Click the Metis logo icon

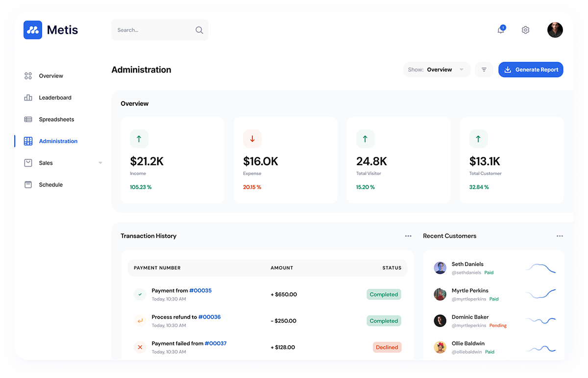tap(33, 30)
